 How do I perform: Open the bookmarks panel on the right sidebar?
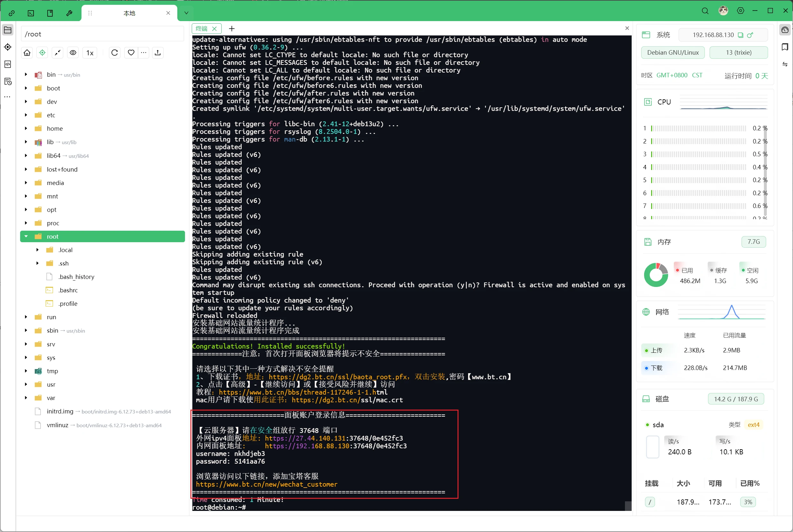click(x=785, y=48)
